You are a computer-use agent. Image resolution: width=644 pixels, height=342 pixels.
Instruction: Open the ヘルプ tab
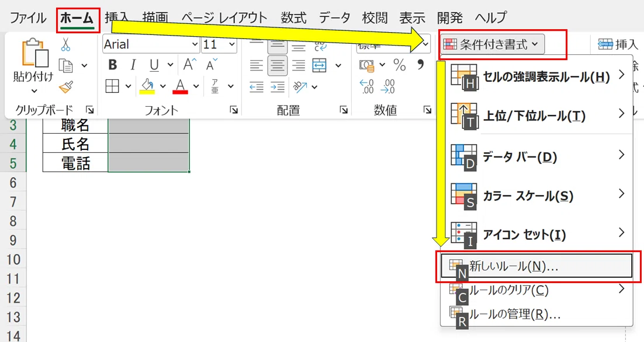tap(490, 18)
